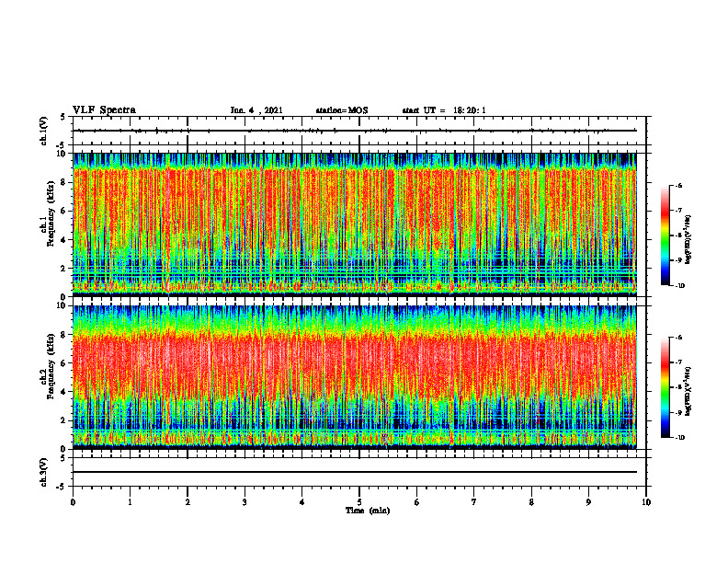728x563 pixels.
Task: Click the ch.2 color scale bar
Action: (665, 387)
